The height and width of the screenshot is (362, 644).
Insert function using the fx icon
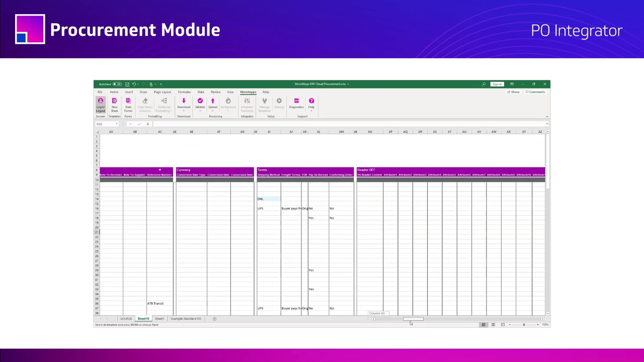coord(148,124)
